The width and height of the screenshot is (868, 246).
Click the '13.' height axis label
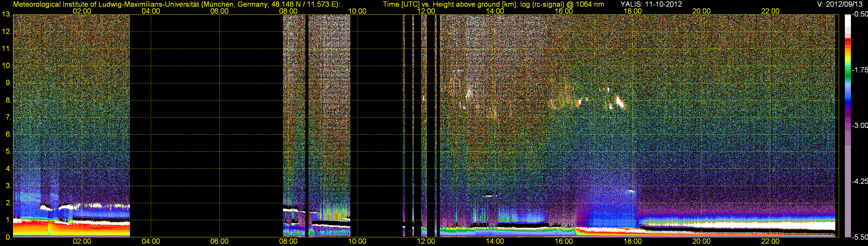(7, 14)
